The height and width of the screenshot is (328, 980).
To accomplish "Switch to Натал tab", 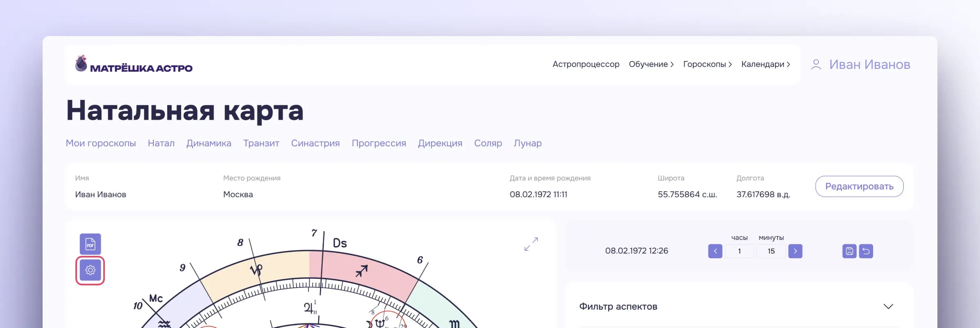I will point(161,143).
